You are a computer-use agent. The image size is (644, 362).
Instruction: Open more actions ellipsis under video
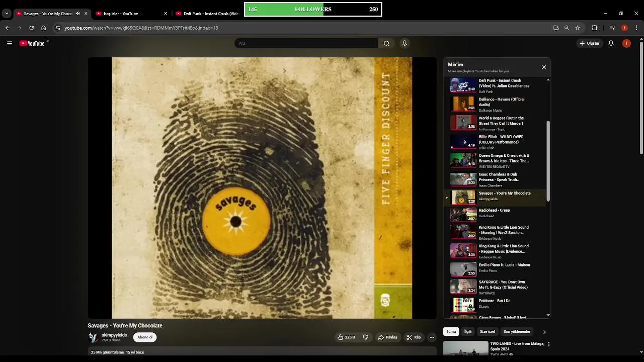432,337
